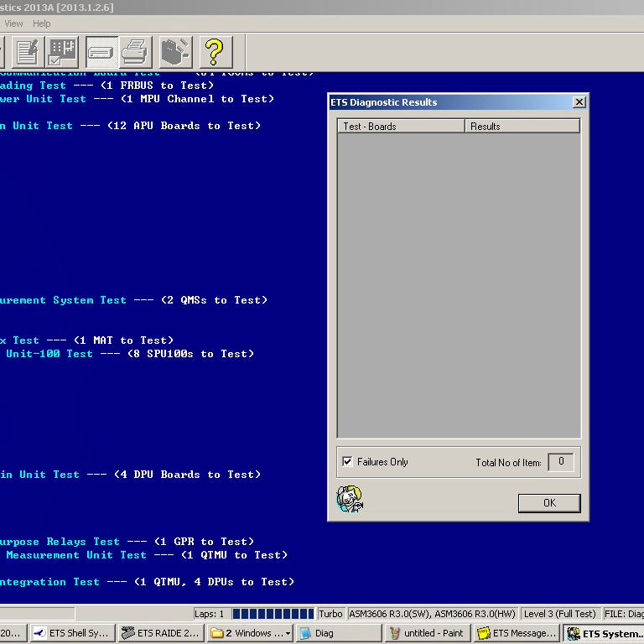Open the Help menu
Viewport: 644px width, 644px height.
(41, 23)
